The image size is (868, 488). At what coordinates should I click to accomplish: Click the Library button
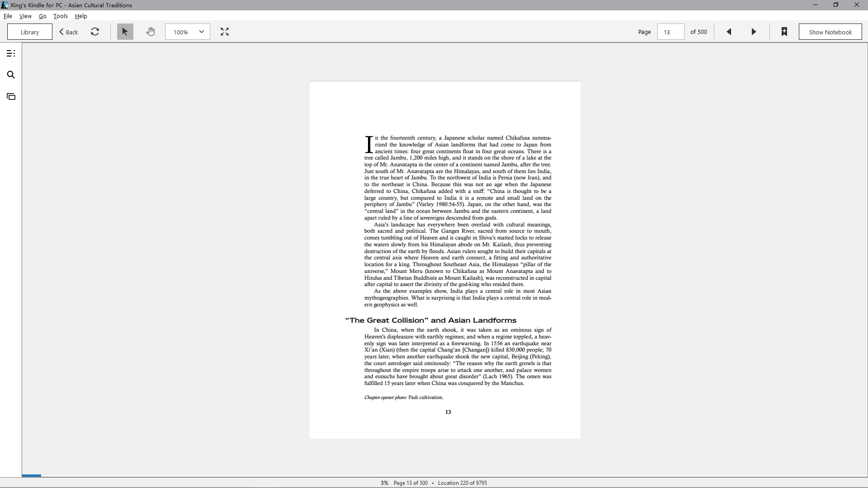click(30, 32)
